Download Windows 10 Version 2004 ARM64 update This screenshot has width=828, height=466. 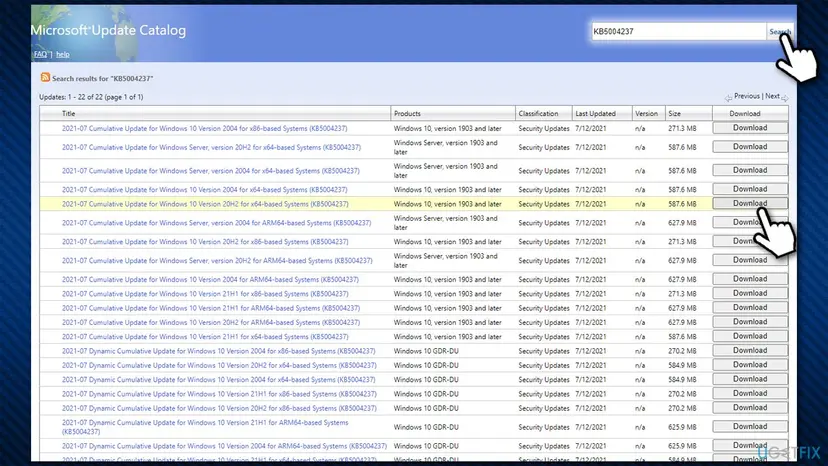(750, 278)
